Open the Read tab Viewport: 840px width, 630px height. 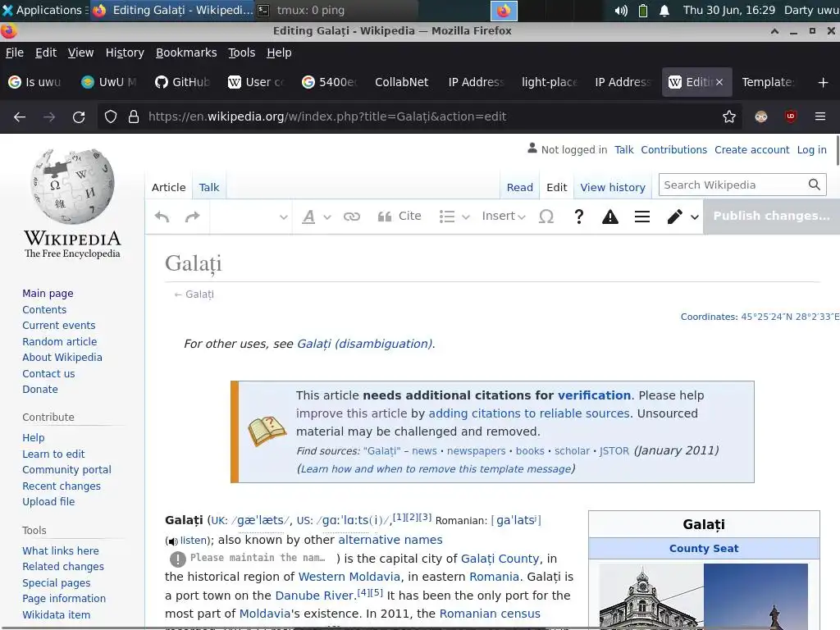click(x=519, y=188)
